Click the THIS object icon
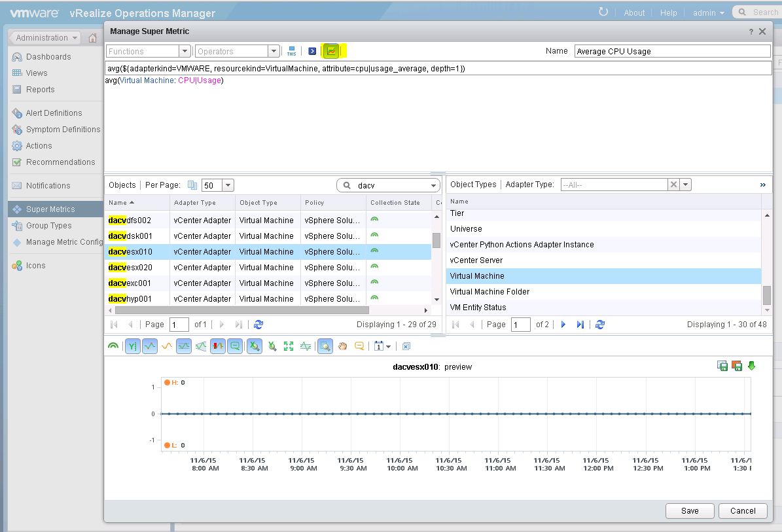This screenshot has height=532, width=782. pos(292,51)
